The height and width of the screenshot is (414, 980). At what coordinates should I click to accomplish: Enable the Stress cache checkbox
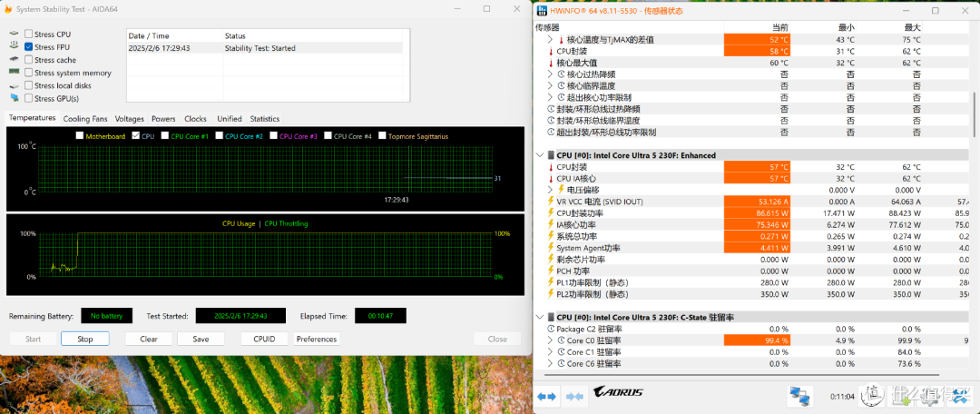[29, 59]
